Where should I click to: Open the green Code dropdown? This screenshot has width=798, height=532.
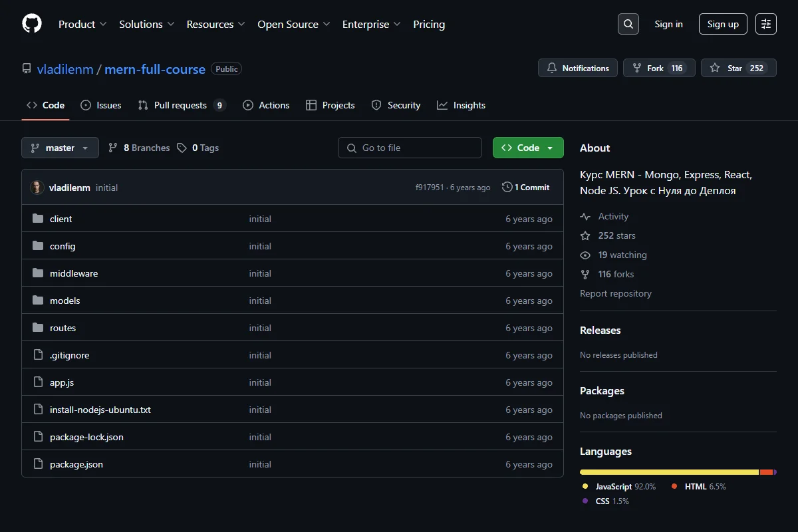click(528, 148)
